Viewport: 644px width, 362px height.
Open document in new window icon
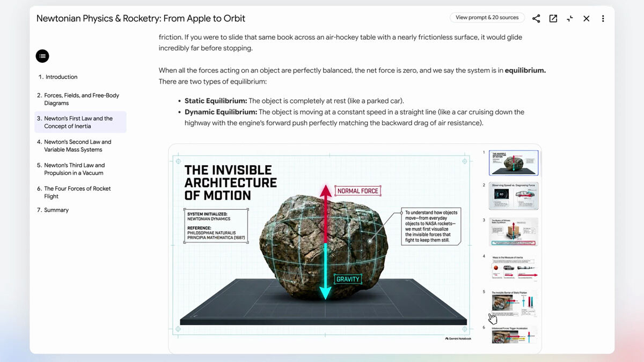[553, 18]
